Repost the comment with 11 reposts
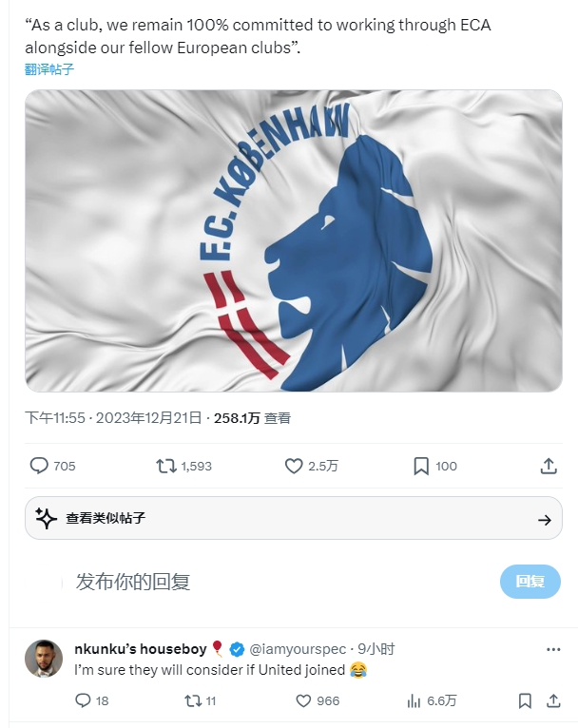578x728 pixels. point(193,700)
